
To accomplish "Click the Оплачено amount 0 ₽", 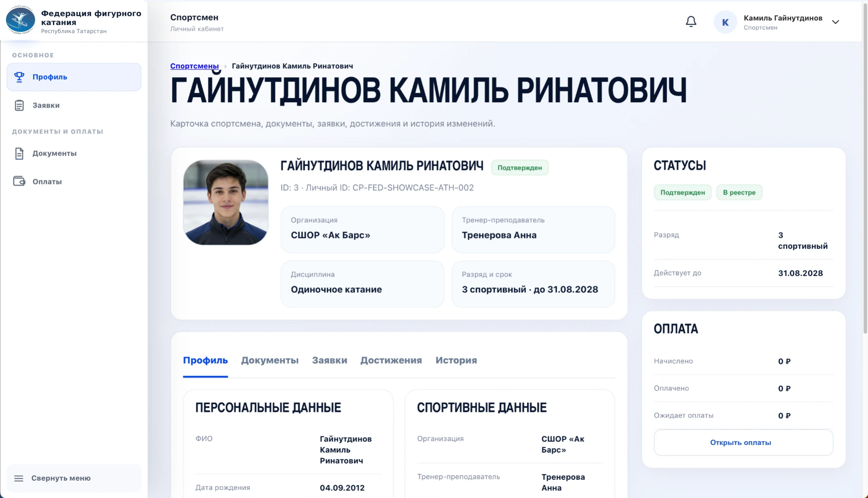I will click(784, 389).
